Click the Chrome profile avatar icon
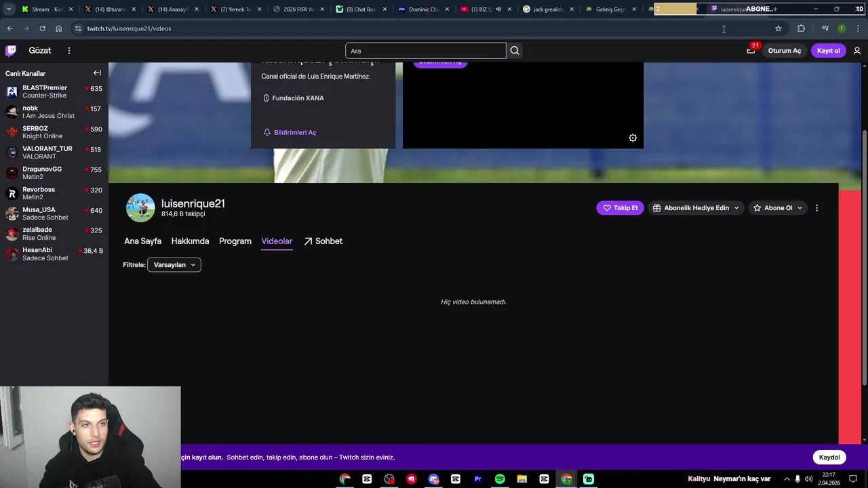This screenshot has width=868, height=488. tap(842, 28)
